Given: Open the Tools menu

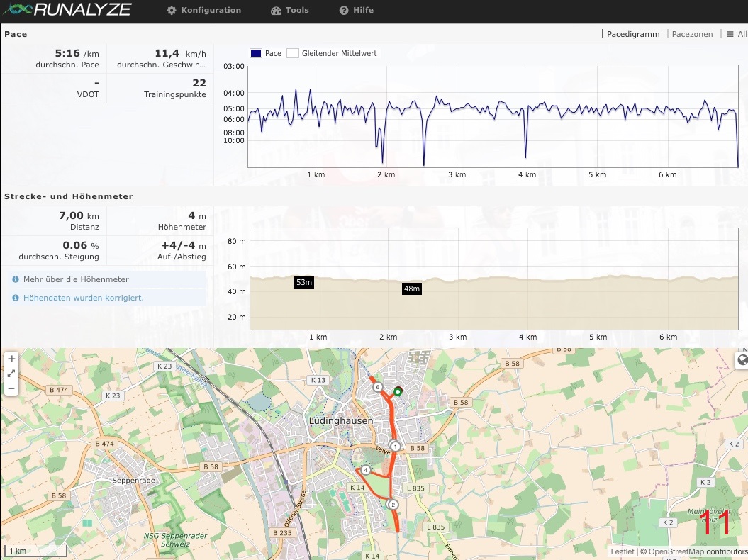Looking at the screenshot, I should pos(290,11).
